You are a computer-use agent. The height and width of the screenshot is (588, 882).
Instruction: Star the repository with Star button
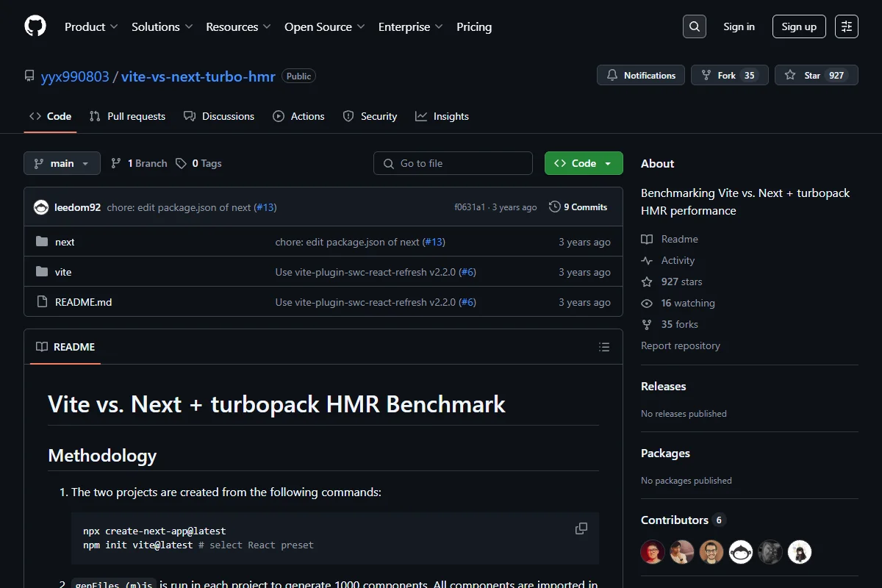tap(817, 76)
